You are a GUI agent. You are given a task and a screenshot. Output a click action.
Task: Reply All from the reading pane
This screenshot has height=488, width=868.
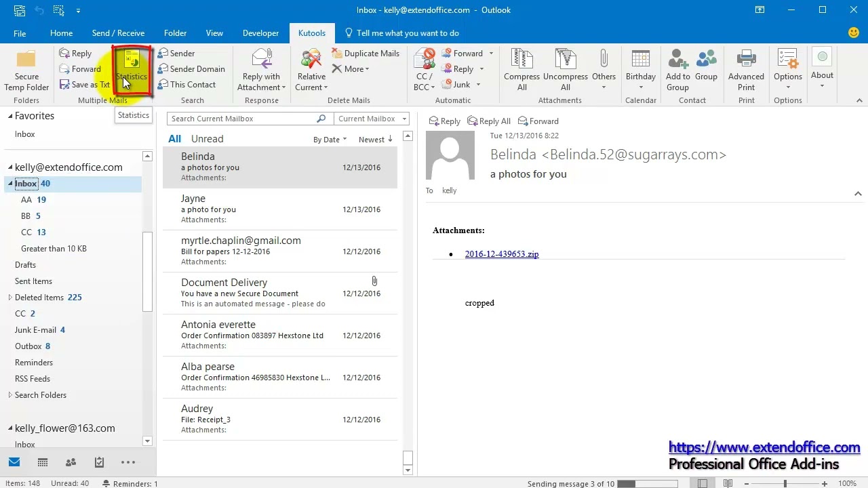point(489,121)
